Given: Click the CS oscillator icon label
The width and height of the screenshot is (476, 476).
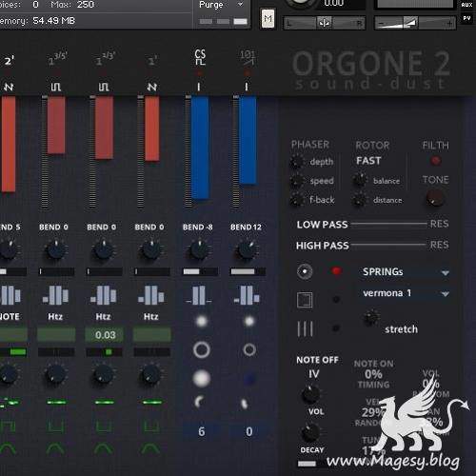Looking at the screenshot, I should [200, 57].
